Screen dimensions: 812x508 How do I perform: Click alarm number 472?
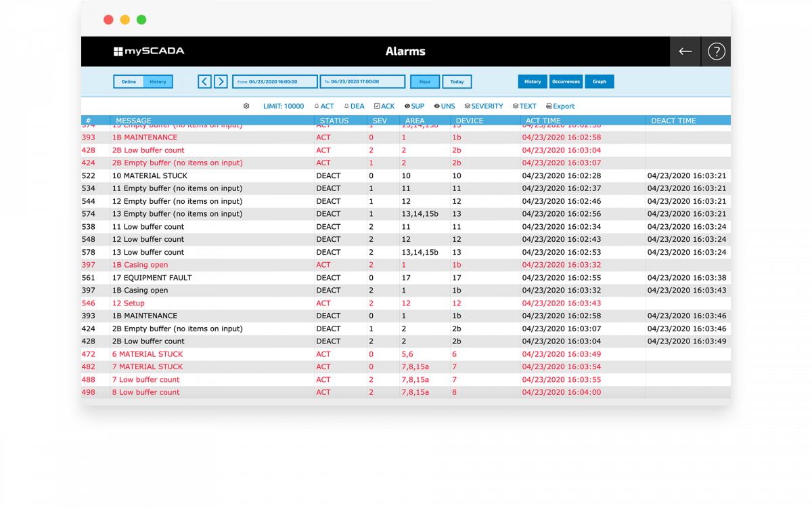89,354
